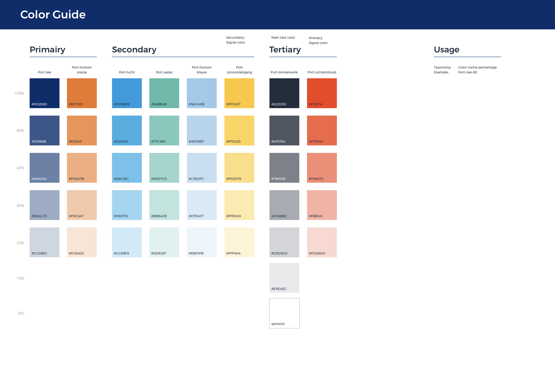Viewport: 555px width, 392px height.
Task: Click the Port-zee-80 example text
Action: click(x=468, y=72)
